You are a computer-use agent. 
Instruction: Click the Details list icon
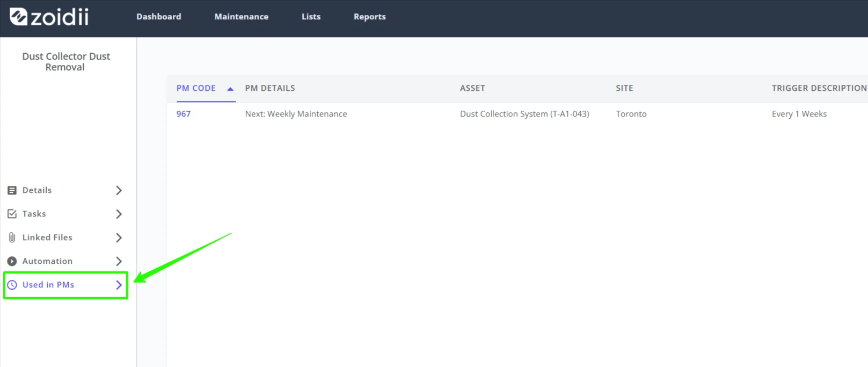point(12,190)
